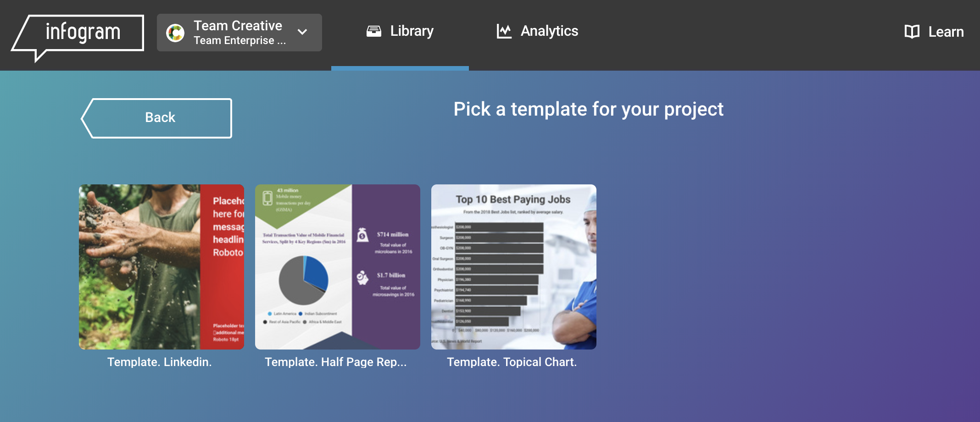Click the Team Creative avatar icon
This screenshot has height=422, width=980.
click(x=175, y=33)
